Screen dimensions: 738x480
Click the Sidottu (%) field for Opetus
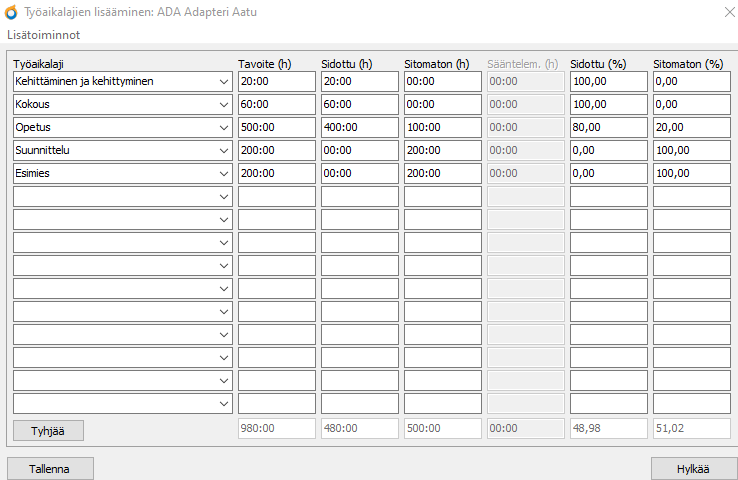(x=608, y=127)
